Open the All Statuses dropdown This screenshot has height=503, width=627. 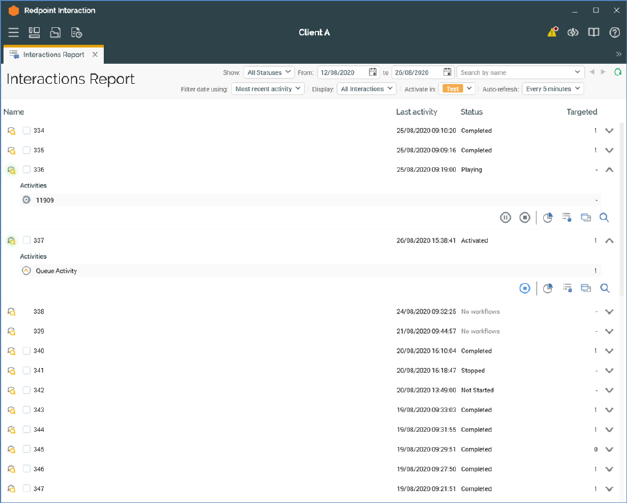[x=269, y=72]
